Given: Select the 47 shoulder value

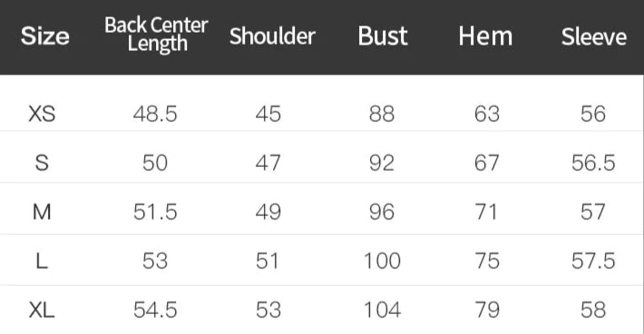Looking at the screenshot, I should pos(268,162).
